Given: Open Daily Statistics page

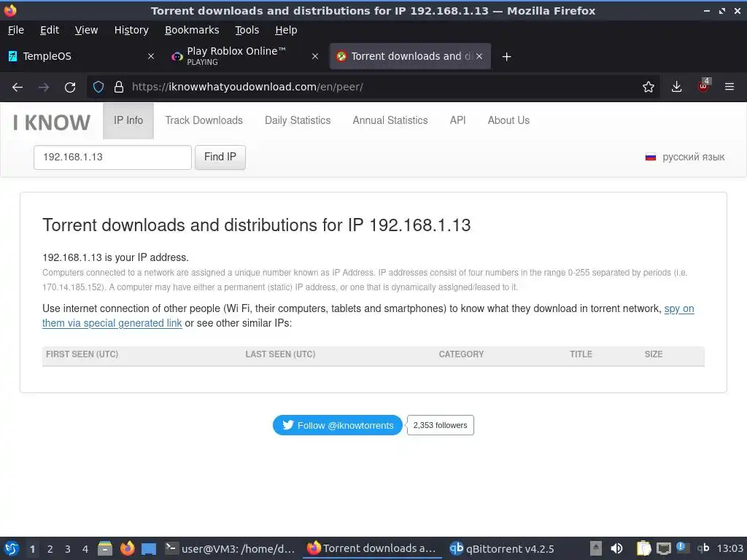Looking at the screenshot, I should (298, 120).
